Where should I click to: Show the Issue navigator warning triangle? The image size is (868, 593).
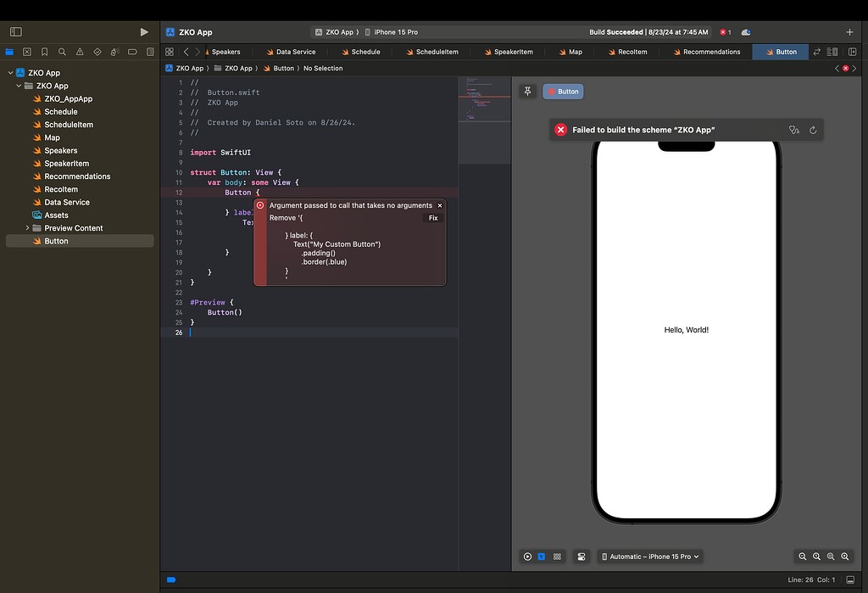tap(79, 51)
